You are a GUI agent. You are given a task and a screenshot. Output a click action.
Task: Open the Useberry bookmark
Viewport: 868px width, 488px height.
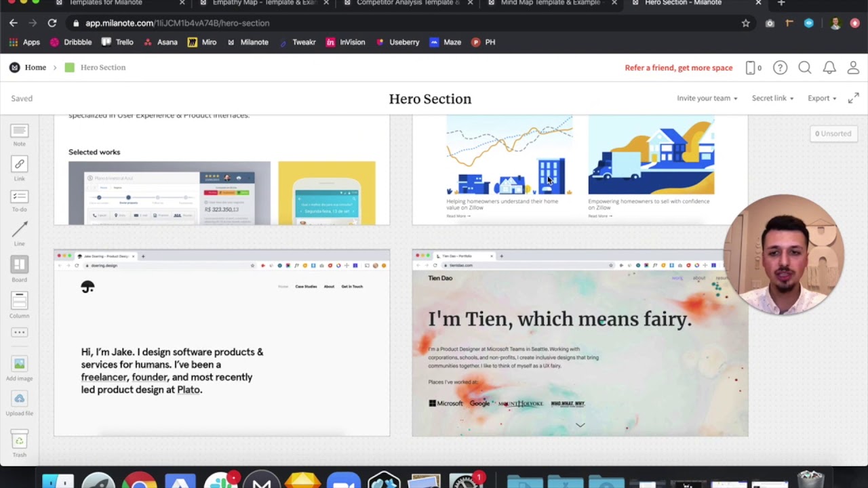point(397,42)
